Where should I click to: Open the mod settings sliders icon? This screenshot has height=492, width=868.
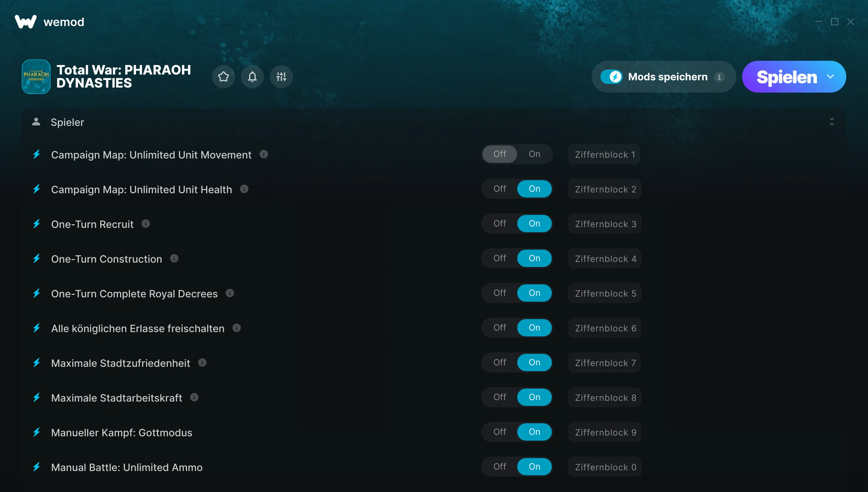(x=281, y=77)
